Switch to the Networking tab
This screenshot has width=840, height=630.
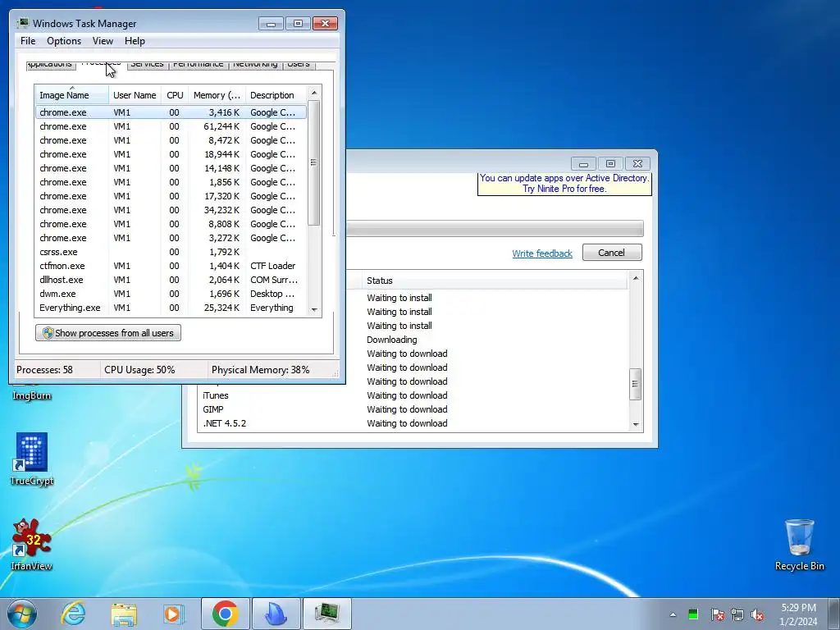pyautogui.click(x=255, y=64)
